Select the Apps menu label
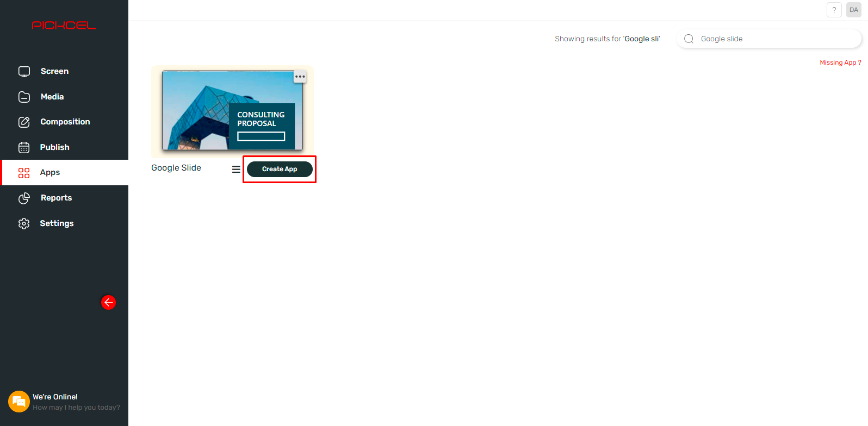Screen dimensions: 868x426 coord(50,172)
